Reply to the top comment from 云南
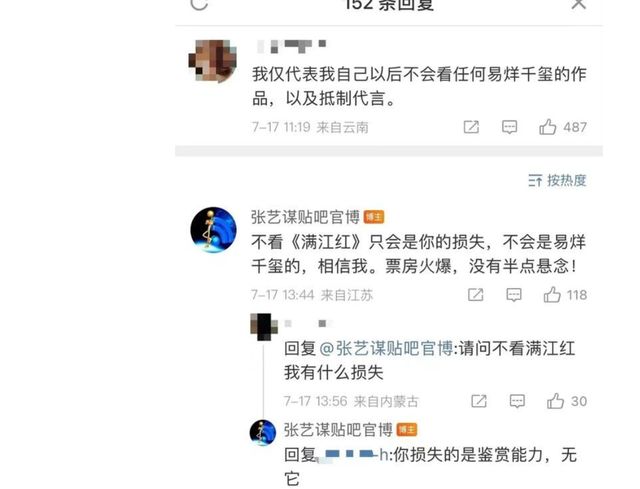 coord(509,127)
